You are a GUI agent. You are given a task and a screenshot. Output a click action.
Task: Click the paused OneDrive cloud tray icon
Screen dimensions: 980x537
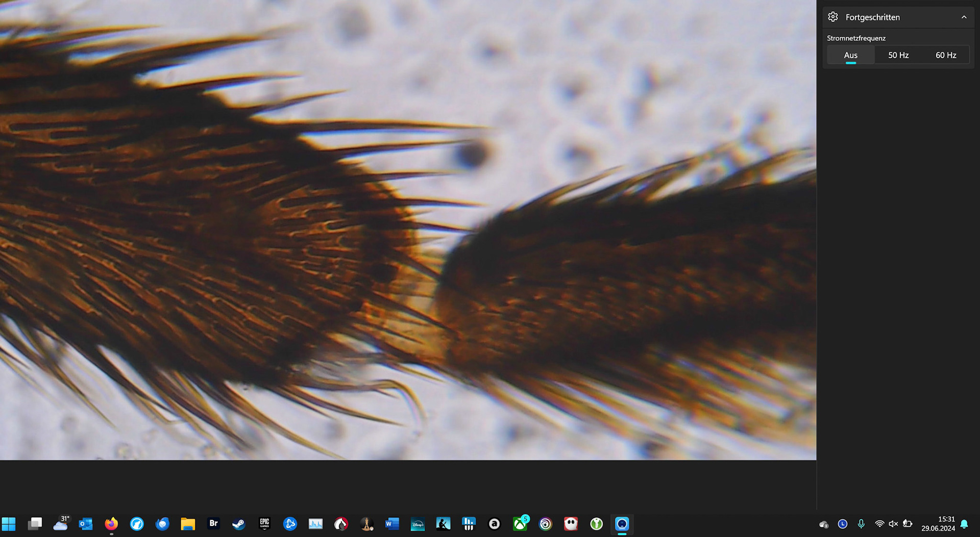824,524
